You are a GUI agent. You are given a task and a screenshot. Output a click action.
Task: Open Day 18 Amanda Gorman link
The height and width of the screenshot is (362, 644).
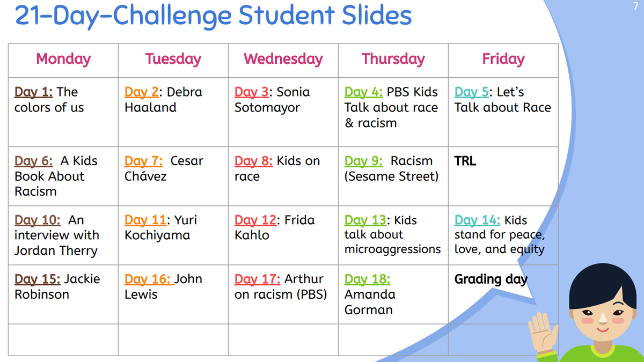pyautogui.click(x=368, y=279)
